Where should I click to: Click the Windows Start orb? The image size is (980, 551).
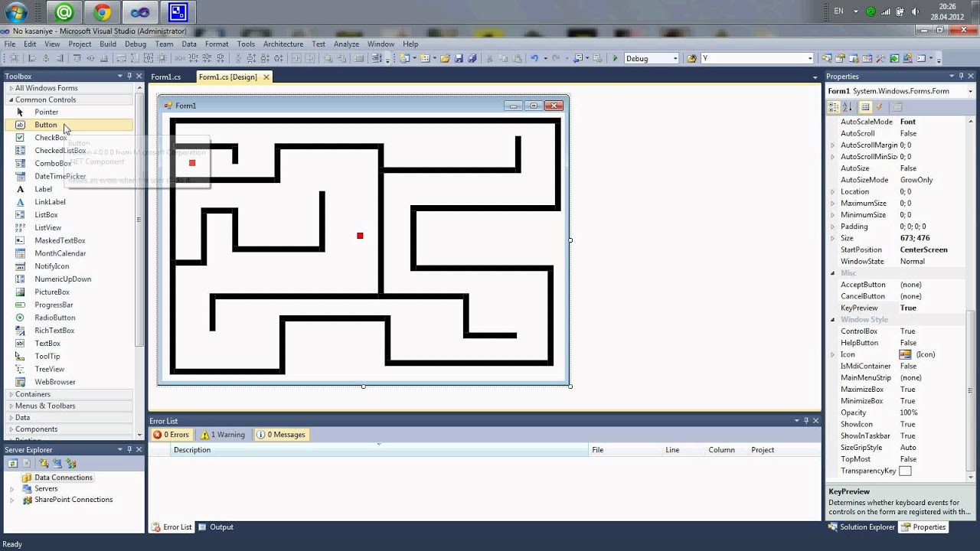17,12
